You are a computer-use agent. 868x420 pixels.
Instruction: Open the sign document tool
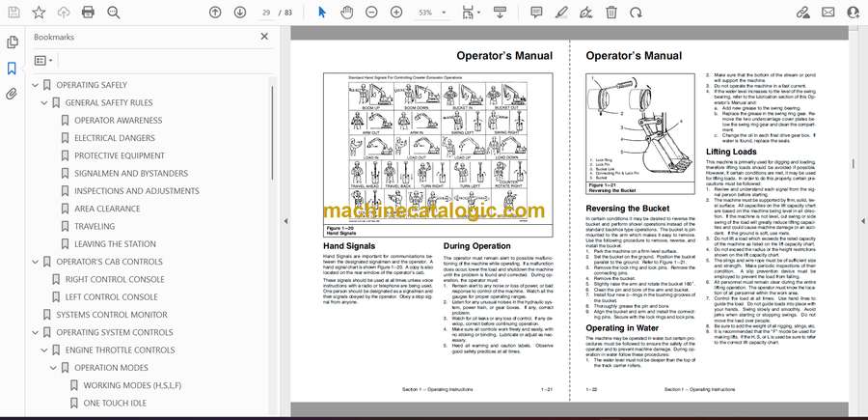click(x=585, y=13)
